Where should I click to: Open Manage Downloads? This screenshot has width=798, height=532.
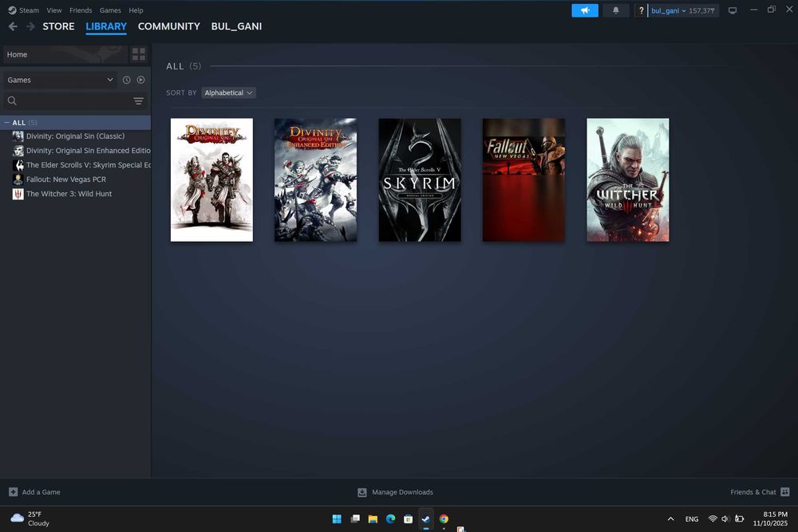click(396, 492)
